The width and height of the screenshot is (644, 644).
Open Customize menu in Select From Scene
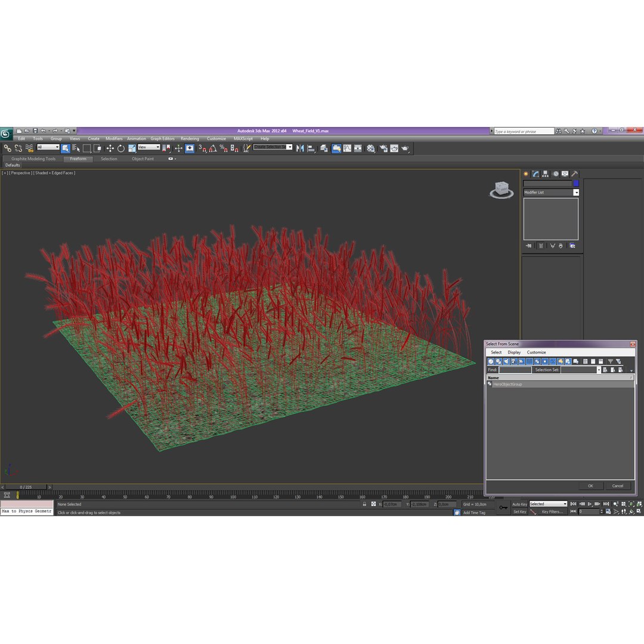pyautogui.click(x=537, y=352)
